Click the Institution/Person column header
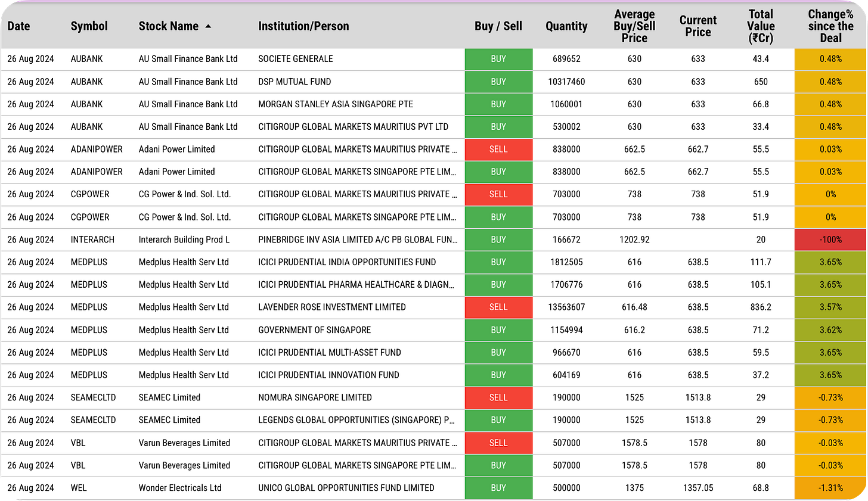Viewport: 868px width, 501px height. click(303, 26)
